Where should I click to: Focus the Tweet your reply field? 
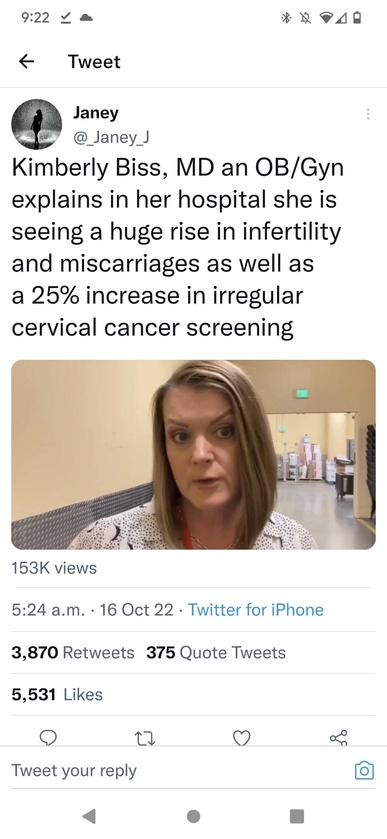tap(182, 771)
